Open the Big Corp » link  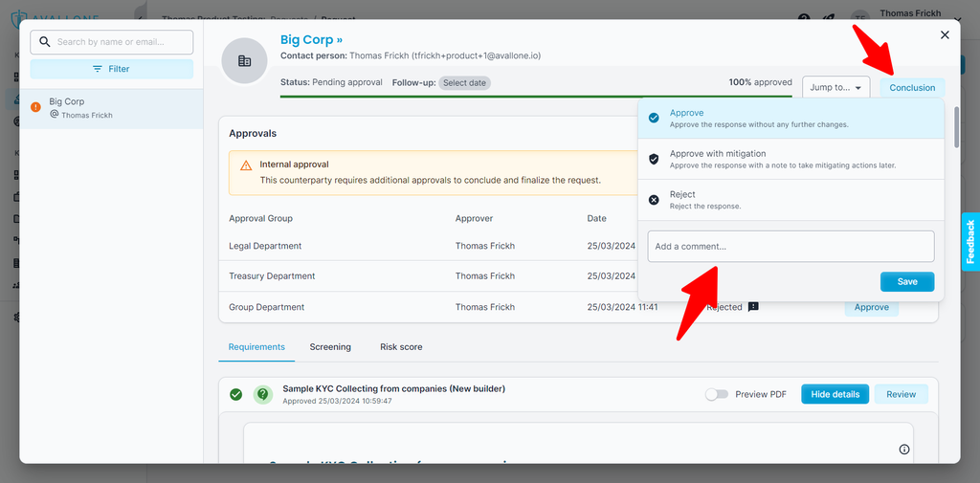click(311, 39)
